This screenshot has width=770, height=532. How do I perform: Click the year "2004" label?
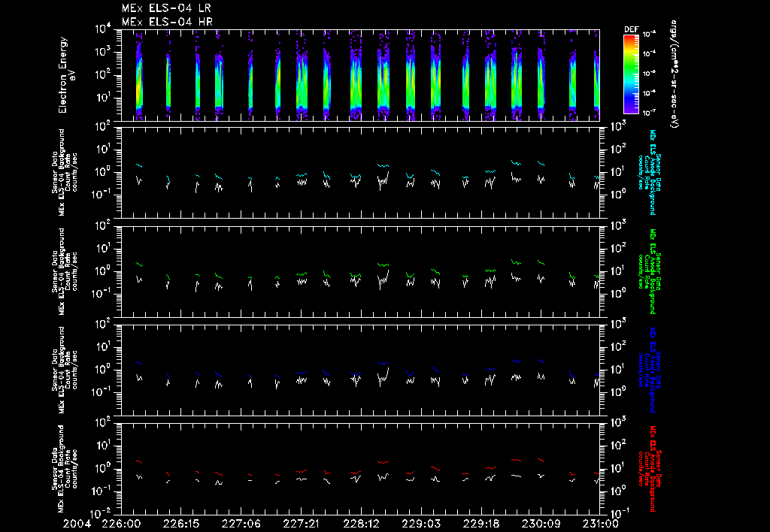[x=77, y=524]
